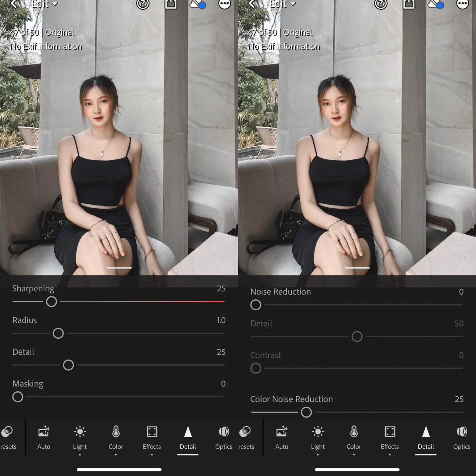
Task: Tap the share/export icon at top
Action: [x=171, y=5]
